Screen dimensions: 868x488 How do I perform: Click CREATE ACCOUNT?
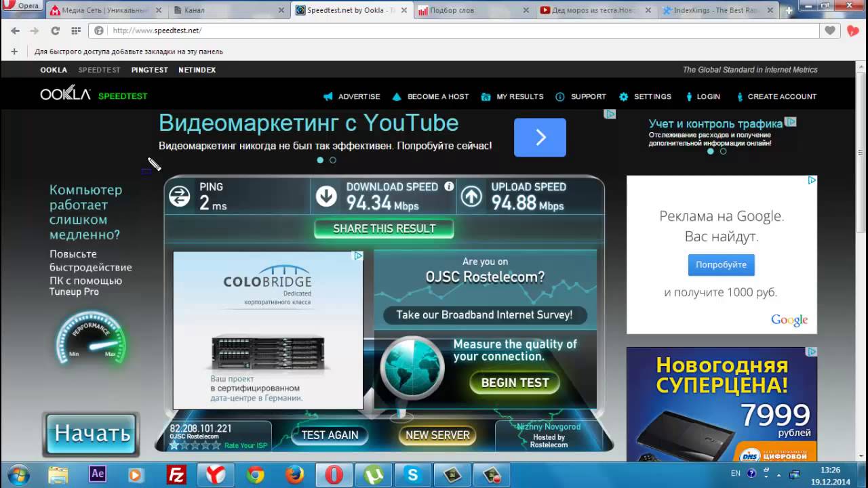(x=776, y=96)
